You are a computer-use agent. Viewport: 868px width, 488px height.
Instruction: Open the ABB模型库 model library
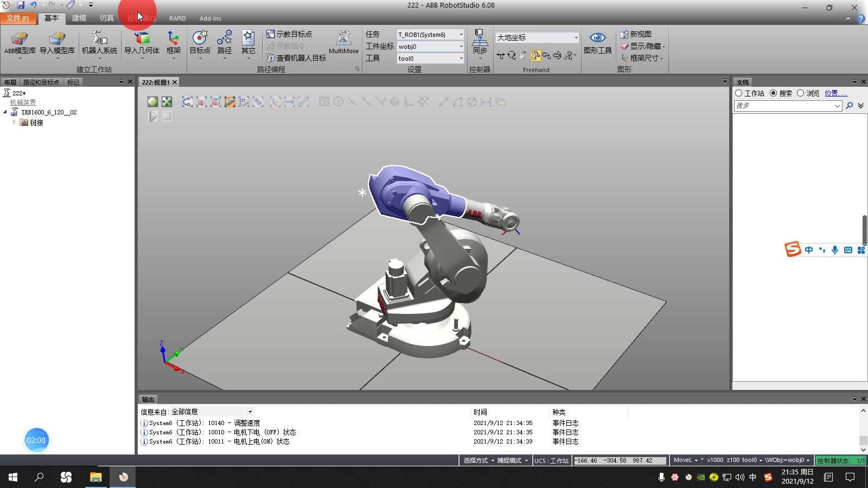(x=20, y=43)
